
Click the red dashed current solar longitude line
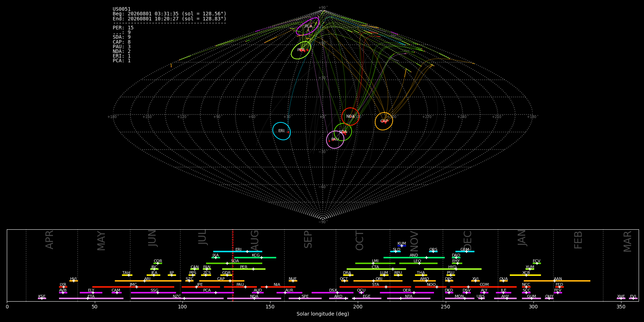click(x=233, y=265)
